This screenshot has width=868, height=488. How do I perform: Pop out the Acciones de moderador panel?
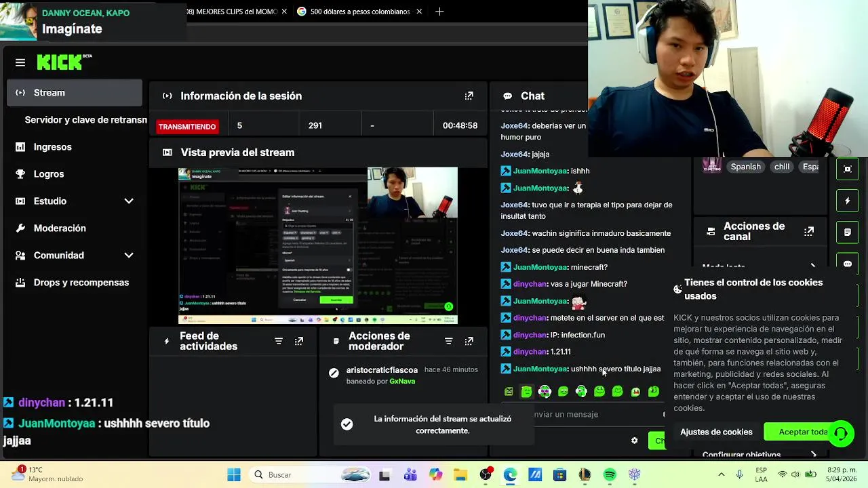[469, 341]
